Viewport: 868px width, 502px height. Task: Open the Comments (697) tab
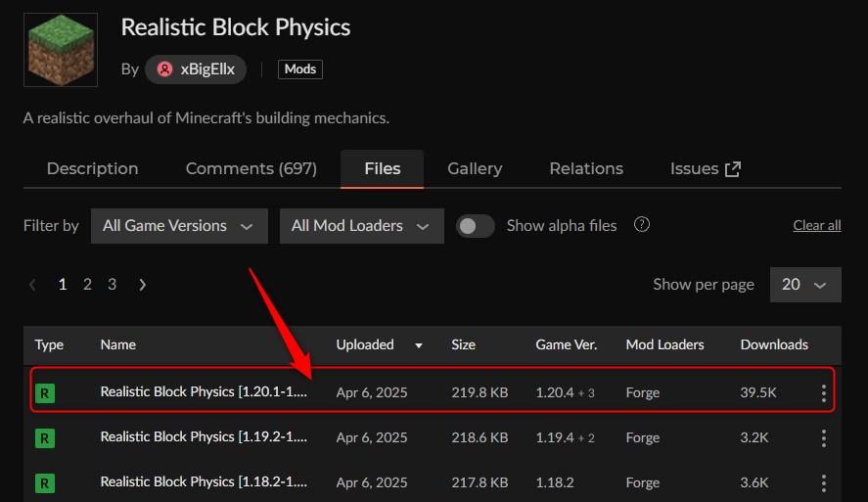251,168
